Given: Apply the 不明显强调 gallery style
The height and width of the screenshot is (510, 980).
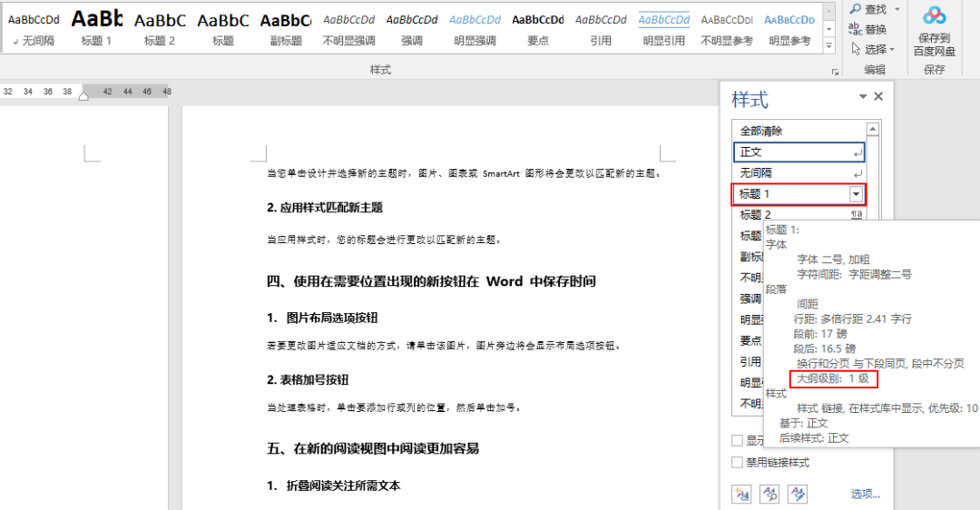Looking at the screenshot, I should pos(348,29).
